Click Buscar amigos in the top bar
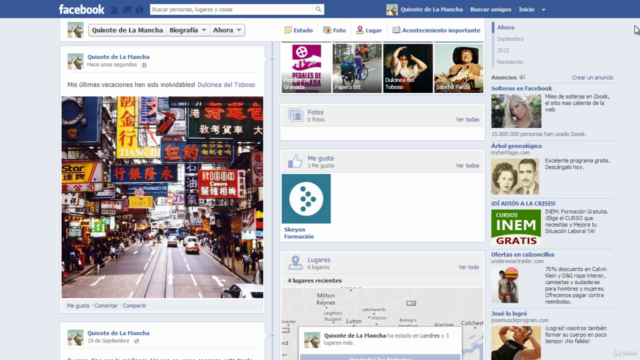 tap(490, 9)
